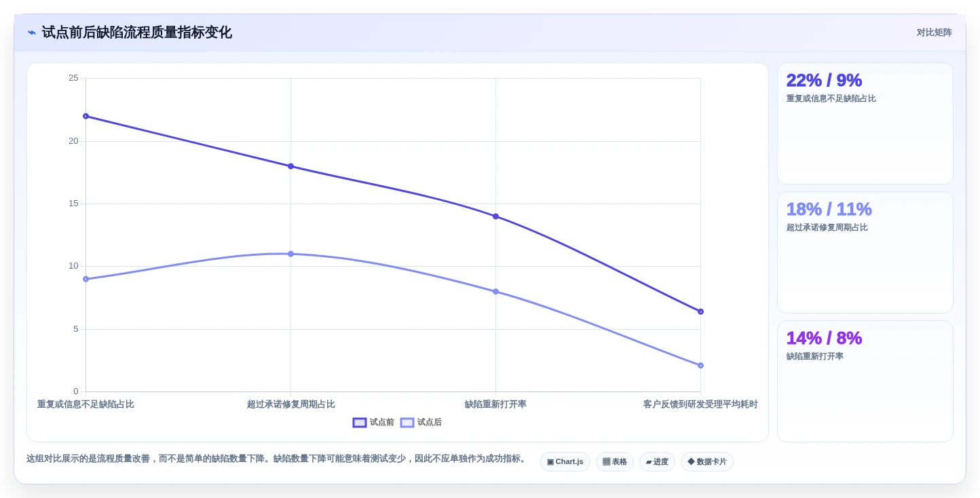Click the 试点前 data point at 14

(495, 216)
